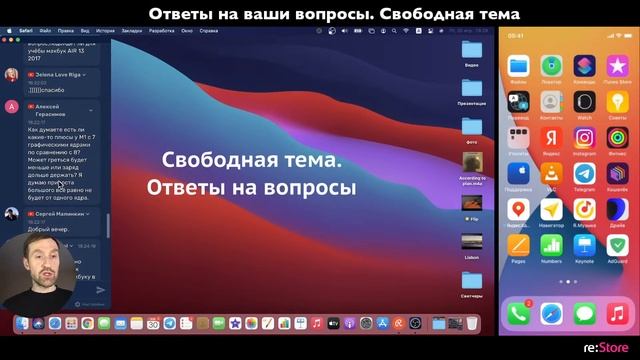Image resolution: width=640 pixels, height=360 pixels.
Task: Click chat panel vertical scrollbar
Action: coord(108,225)
